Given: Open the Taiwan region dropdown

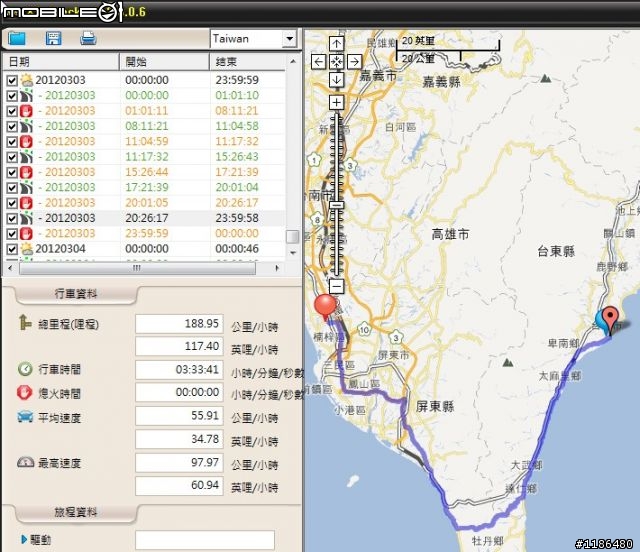Looking at the screenshot, I should (x=289, y=39).
